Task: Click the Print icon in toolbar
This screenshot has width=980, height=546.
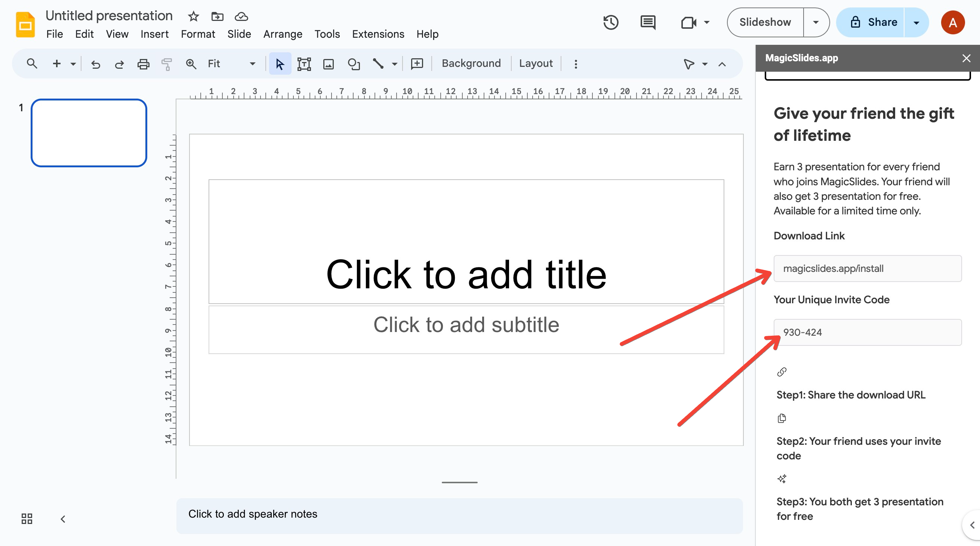Action: click(143, 64)
